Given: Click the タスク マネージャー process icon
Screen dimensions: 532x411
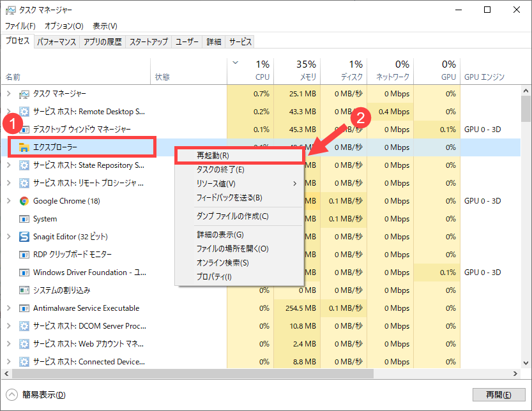Looking at the screenshot, I should 23,94.
